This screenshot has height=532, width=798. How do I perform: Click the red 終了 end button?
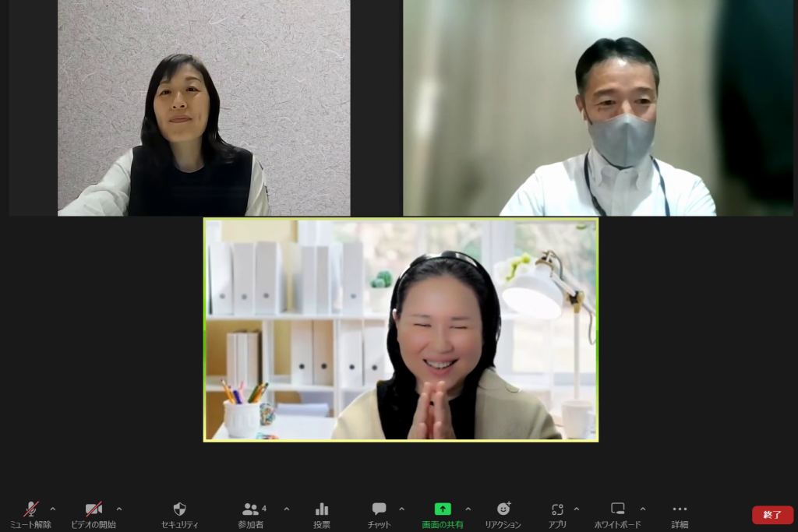tap(772, 515)
